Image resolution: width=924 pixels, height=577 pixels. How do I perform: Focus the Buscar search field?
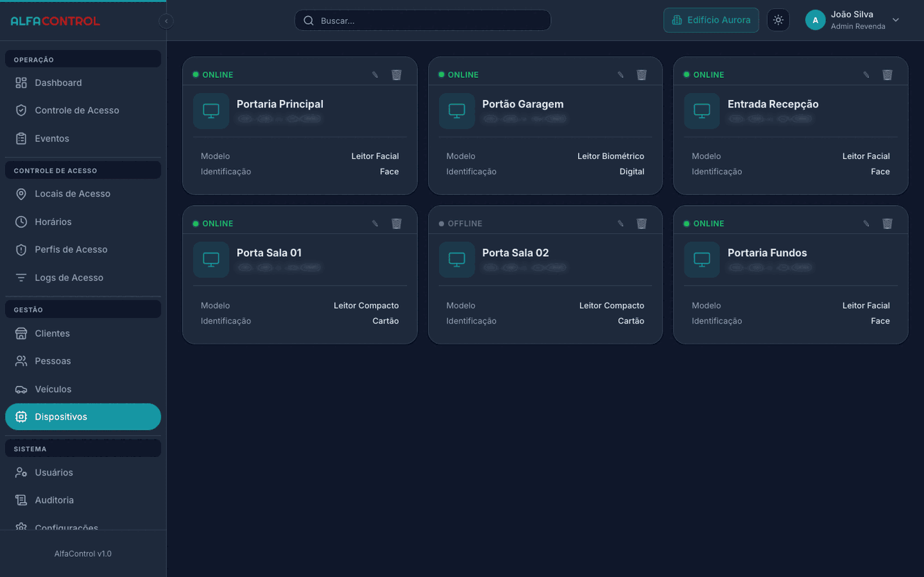click(x=422, y=20)
